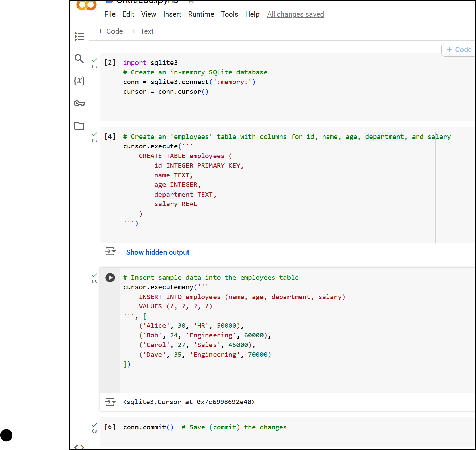476x450 pixels.
Task: Click the All changes saved link
Action: 295,14
